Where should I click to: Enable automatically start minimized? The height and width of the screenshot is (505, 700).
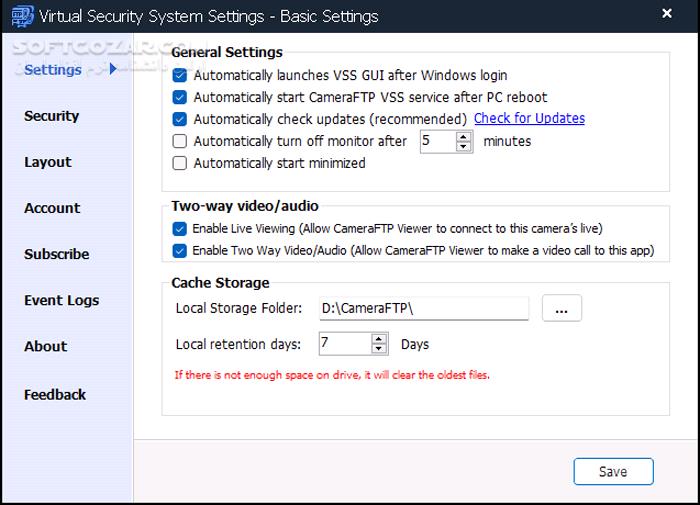pos(180,163)
